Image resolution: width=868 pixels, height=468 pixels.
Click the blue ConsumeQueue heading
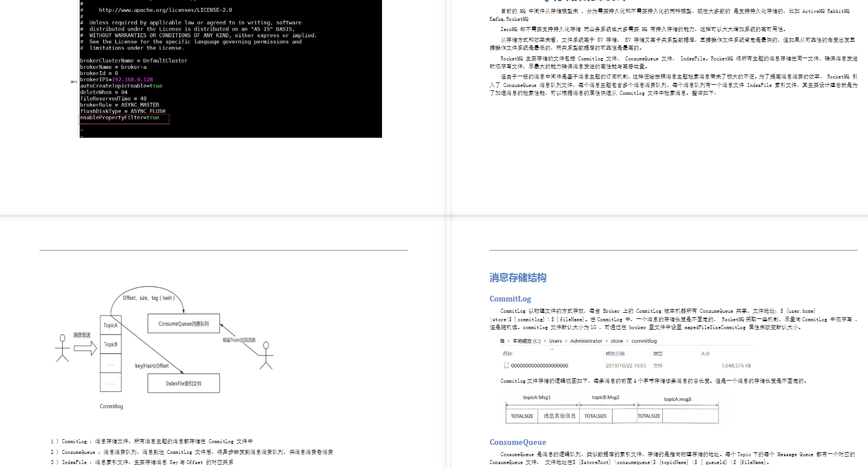(518, 442)
